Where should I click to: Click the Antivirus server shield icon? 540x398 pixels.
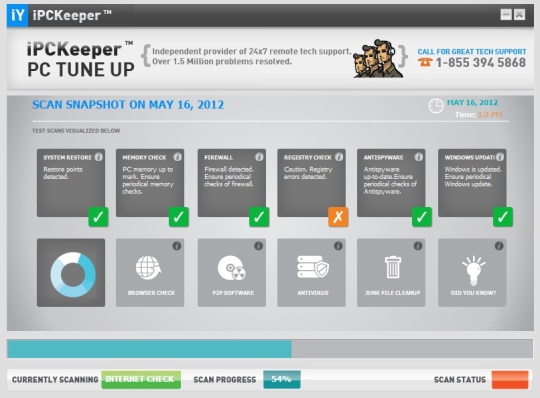coord(313,267)
